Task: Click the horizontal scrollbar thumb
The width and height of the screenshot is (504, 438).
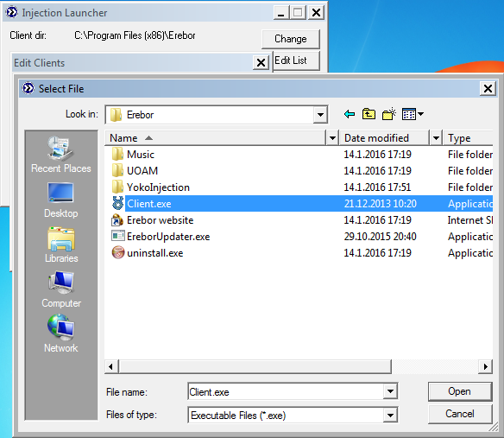Action: pos(255,366)
